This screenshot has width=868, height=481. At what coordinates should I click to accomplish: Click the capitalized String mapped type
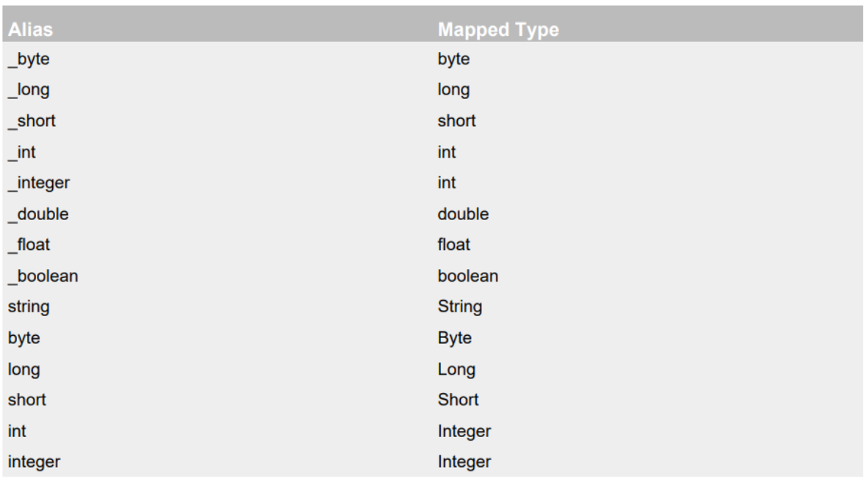coord(460,306)
